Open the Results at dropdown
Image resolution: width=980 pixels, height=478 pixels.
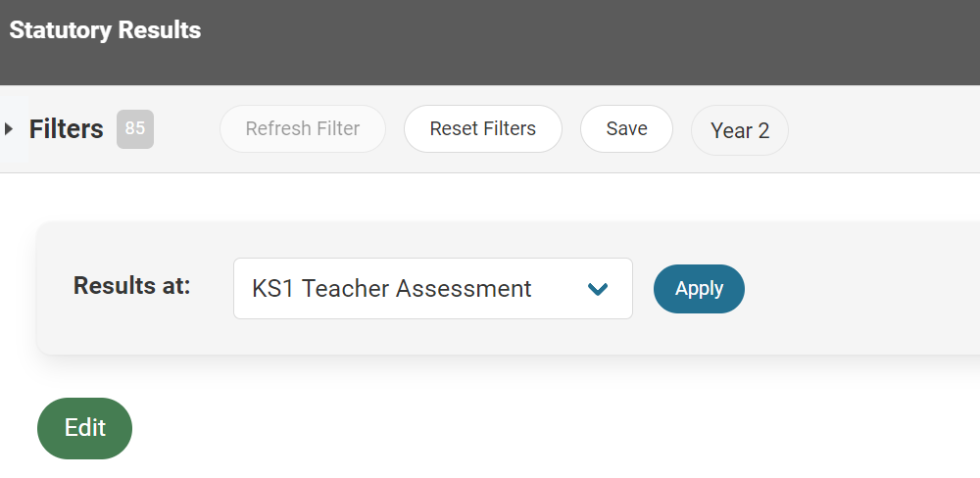(x=432, y=288)
